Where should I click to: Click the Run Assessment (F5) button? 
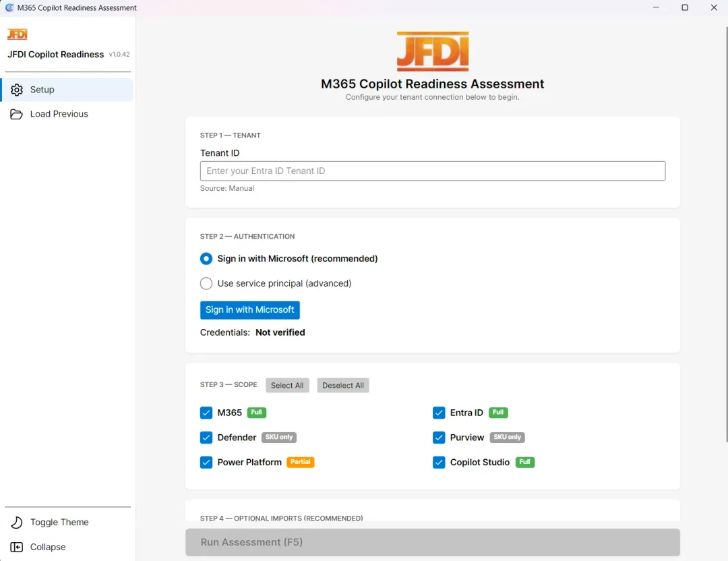pos(433,542)
